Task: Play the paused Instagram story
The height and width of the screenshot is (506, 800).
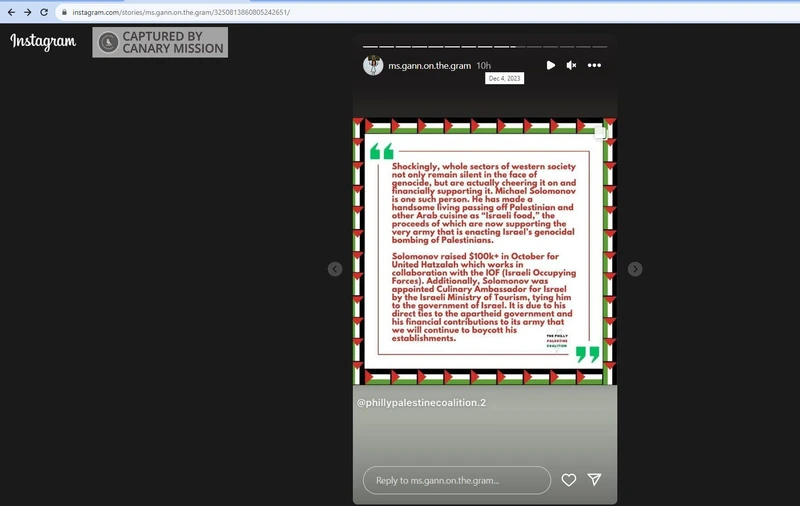Action: (x=550, y=65)
